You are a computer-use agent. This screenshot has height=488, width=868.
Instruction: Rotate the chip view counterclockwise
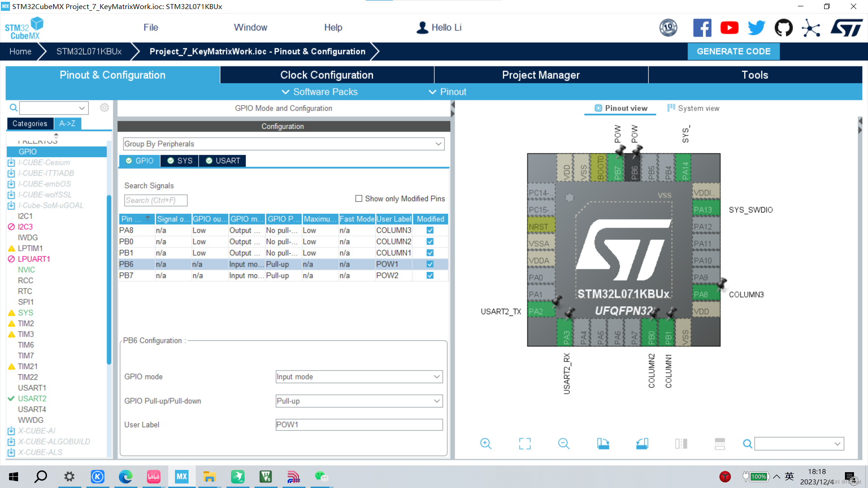(x=642, y=444)
